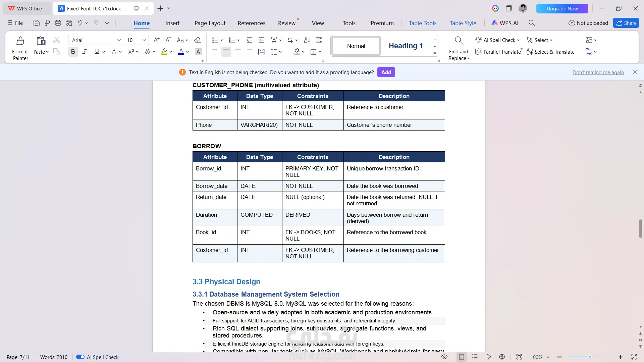The height and width of the screenshot is (362, 644).
Task: Open the Table Tools tab
Action: click(x=423, y=23)
